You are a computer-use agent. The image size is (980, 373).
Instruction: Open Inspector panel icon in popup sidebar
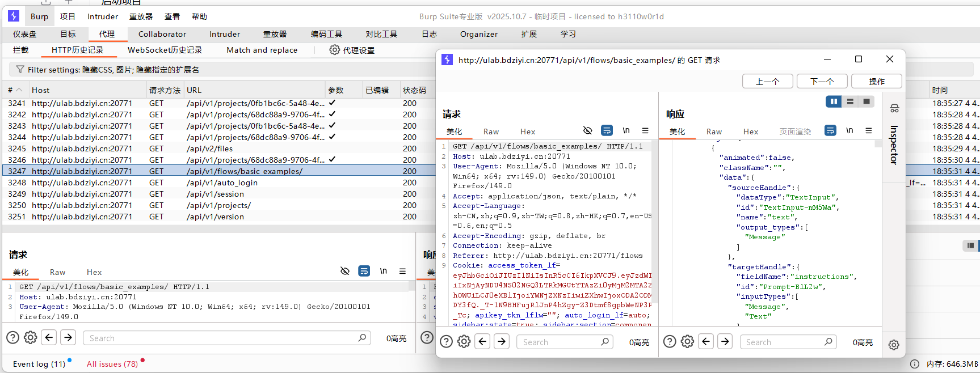(x=894, y=108)
